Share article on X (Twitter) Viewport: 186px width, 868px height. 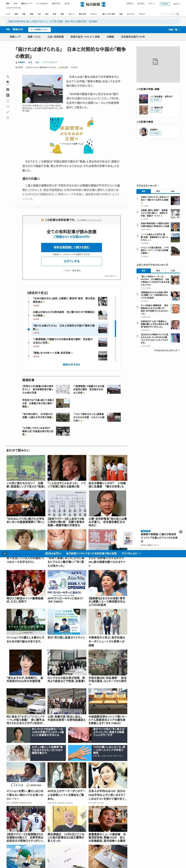tap(8, 77)
